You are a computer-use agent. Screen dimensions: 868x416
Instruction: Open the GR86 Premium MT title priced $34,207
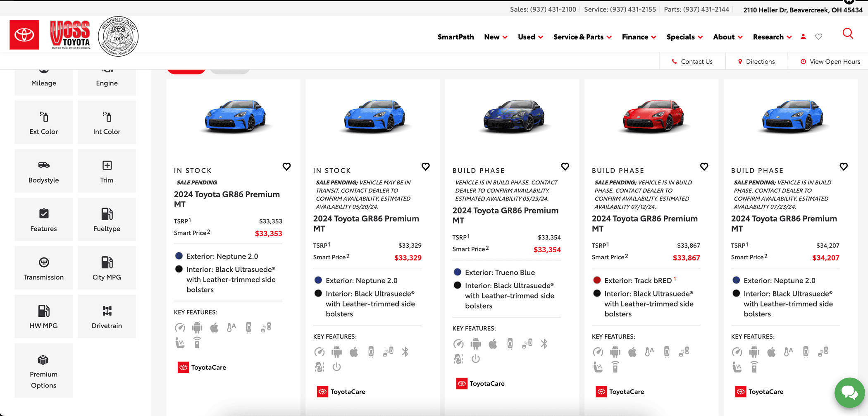pos(784,224)
